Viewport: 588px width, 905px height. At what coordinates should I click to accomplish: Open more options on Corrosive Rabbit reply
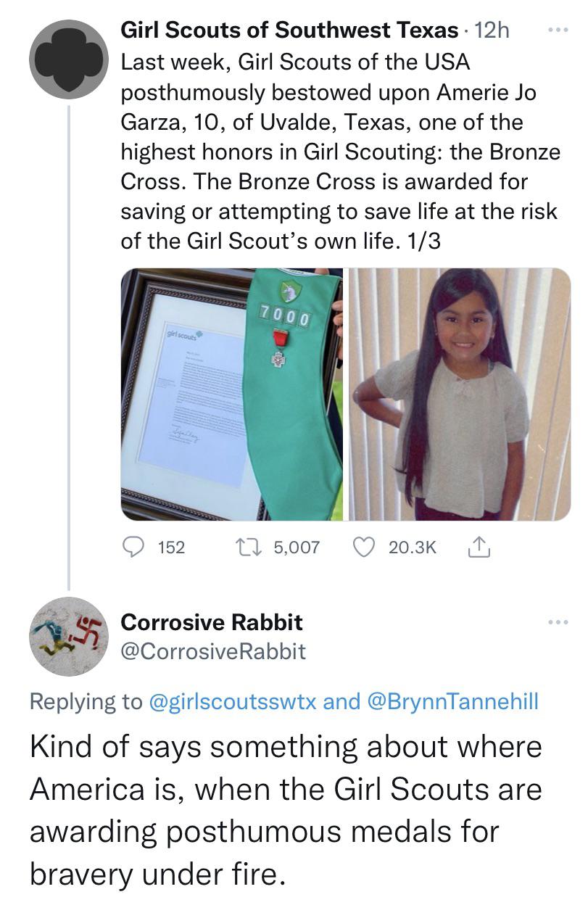(555, 621)
